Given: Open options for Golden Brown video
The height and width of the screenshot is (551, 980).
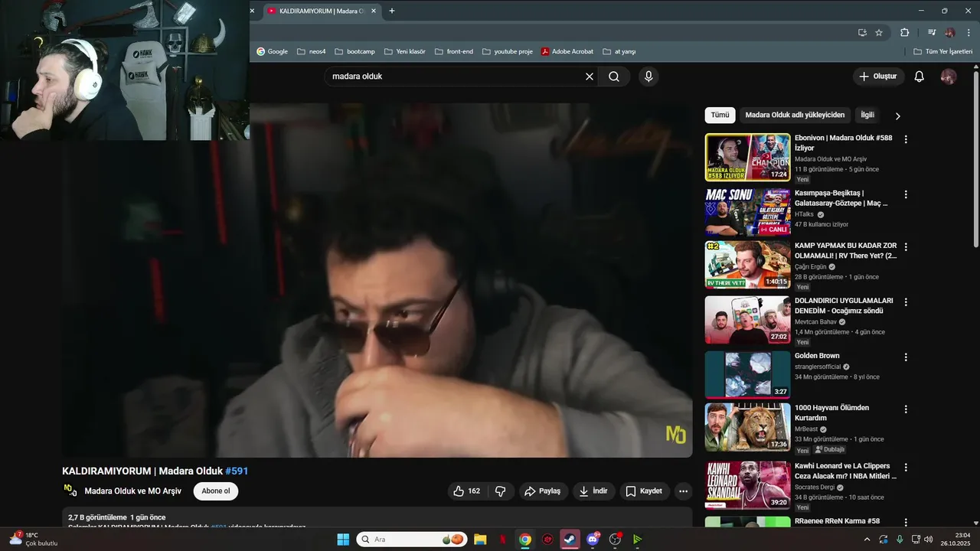Looking at the screenshot, I should coord(906,357).
